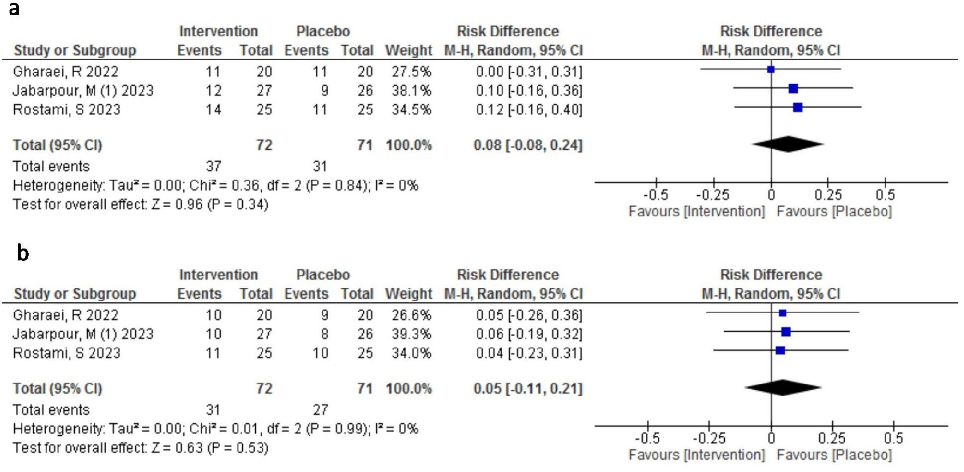Select "Gharaei, R 2022" study name in panel a
This screenshot has height=472, width=964.
pos(60,69)
